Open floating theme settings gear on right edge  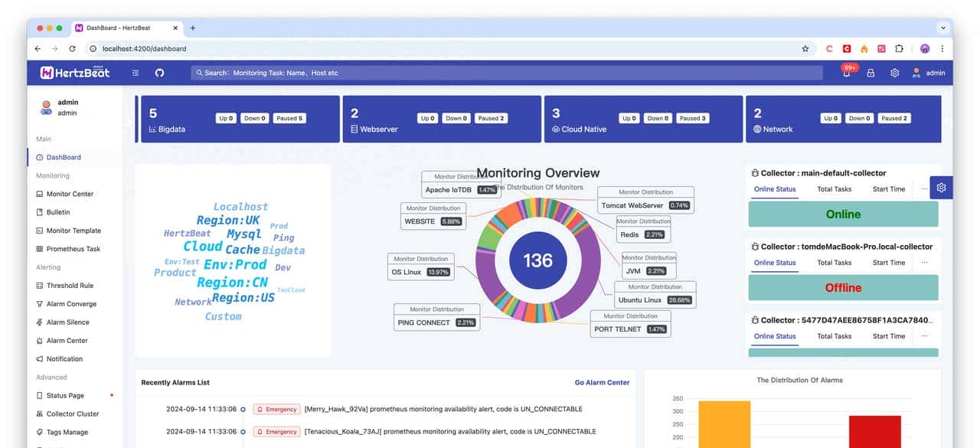click(x=941, y=188)
